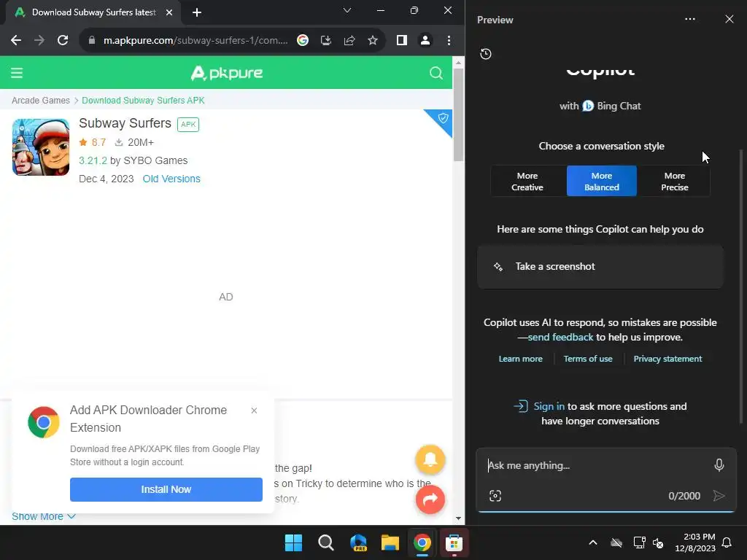Show hidden system tray icons chevron

pos(593,542)
